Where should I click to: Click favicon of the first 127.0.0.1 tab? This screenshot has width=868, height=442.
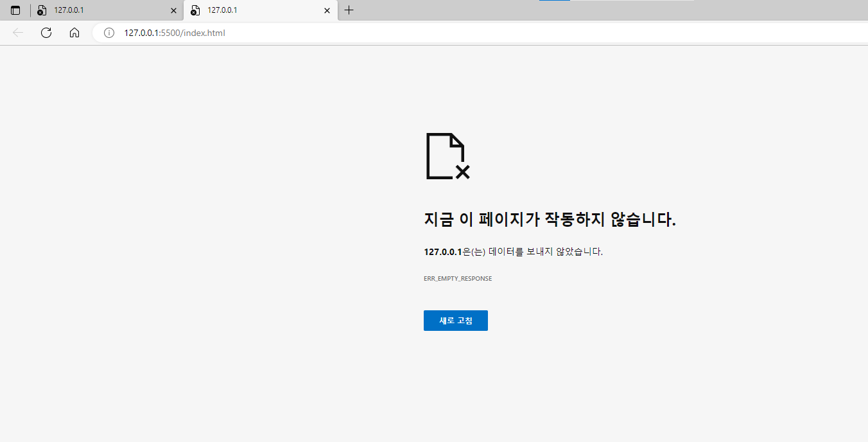[42, 10]
